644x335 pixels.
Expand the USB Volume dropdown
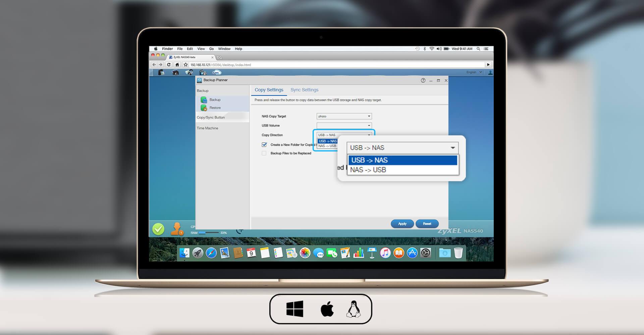tap(344, 126)
